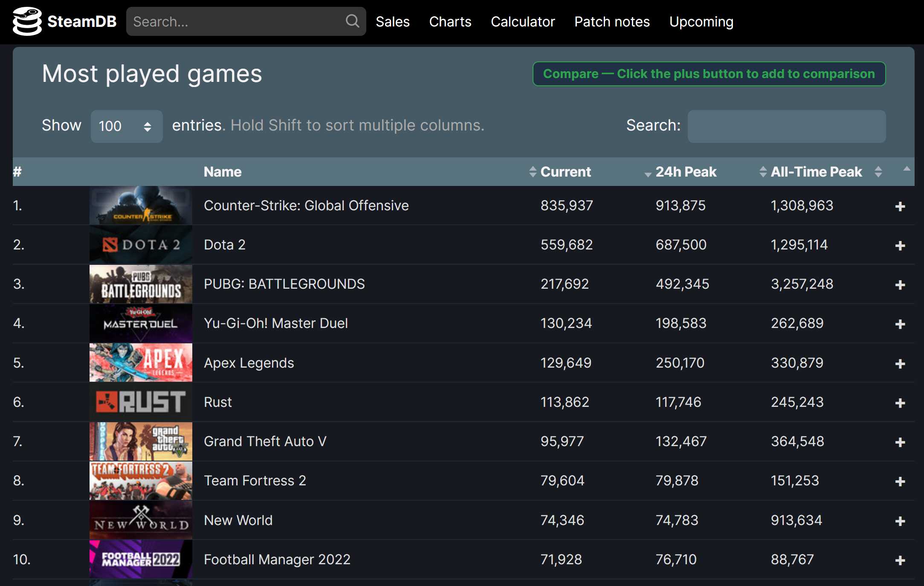
Task: Click 24h peak value 76,710
Action: [676, 560]
